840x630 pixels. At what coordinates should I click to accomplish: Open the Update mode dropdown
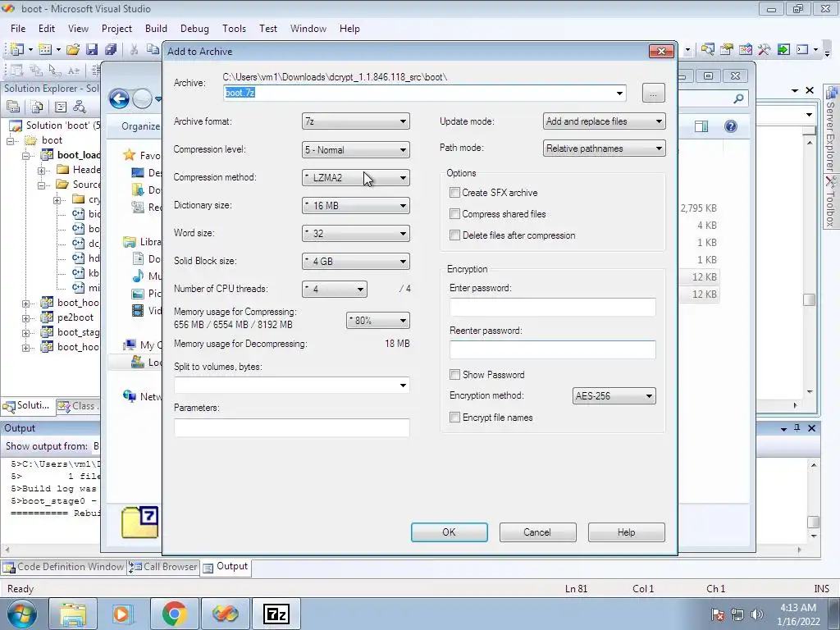605,121
